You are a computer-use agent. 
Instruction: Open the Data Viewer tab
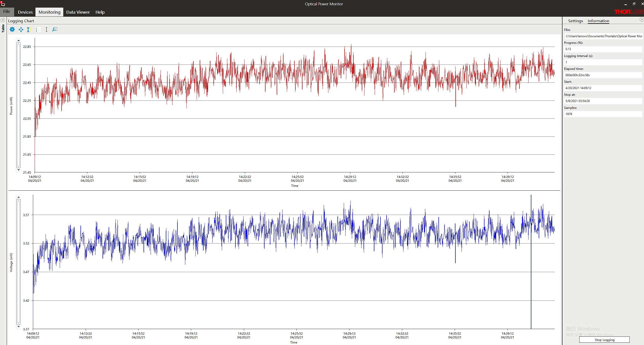[x=78, y=12]
